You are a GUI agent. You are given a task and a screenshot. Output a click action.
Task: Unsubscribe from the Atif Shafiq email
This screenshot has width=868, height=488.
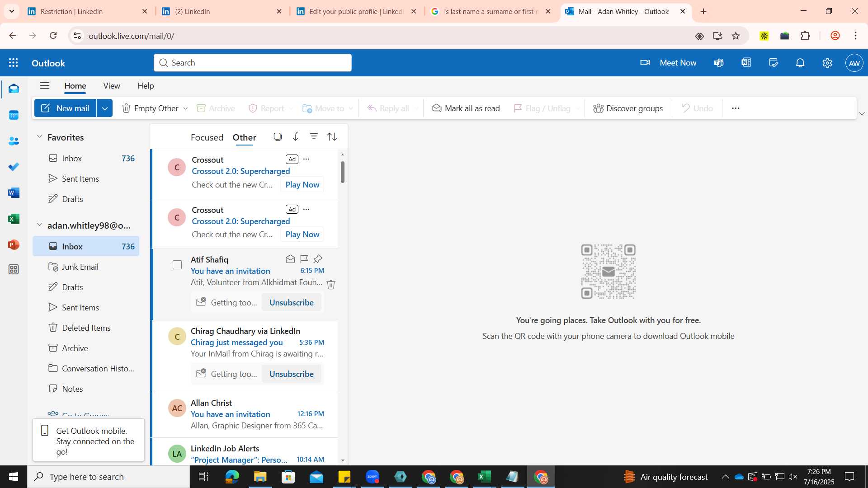coord(292,302)
